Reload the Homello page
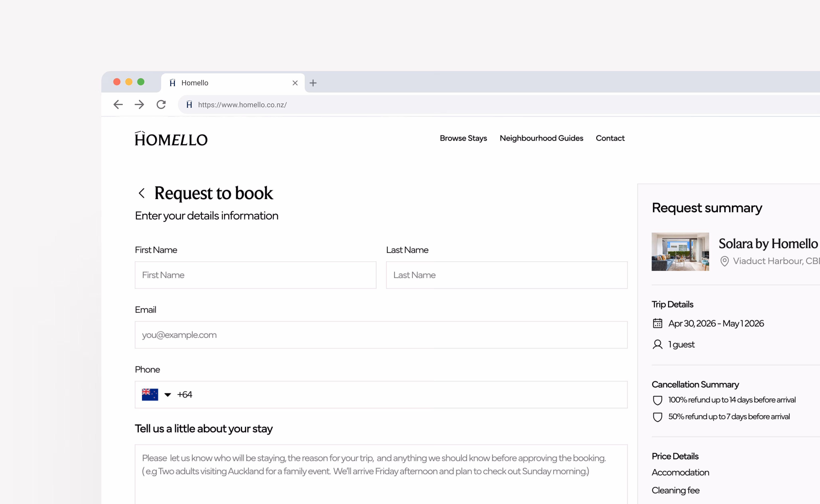This screenshot has width=820, height=504. click(x=161, y=105)
